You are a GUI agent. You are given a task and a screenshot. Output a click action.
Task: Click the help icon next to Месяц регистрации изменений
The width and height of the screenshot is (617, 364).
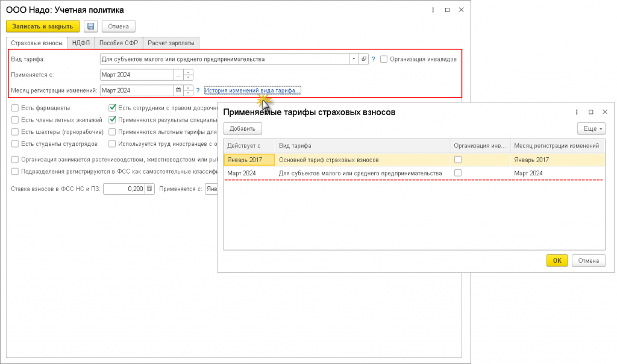(x=198, y=90)
